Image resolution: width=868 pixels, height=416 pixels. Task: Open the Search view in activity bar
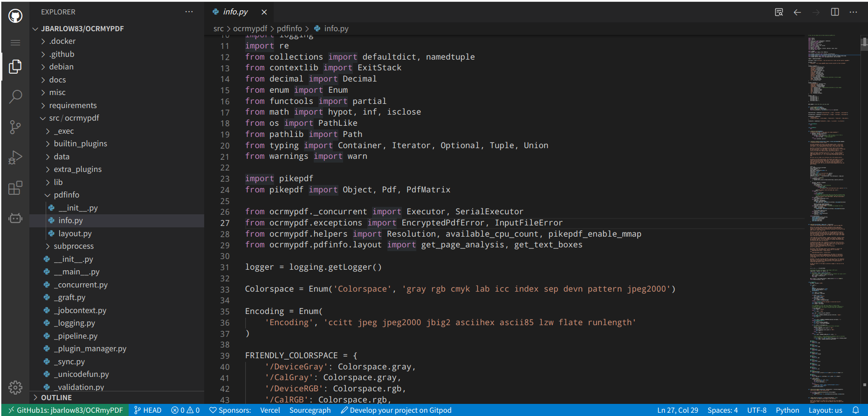[x=15, y=96]
